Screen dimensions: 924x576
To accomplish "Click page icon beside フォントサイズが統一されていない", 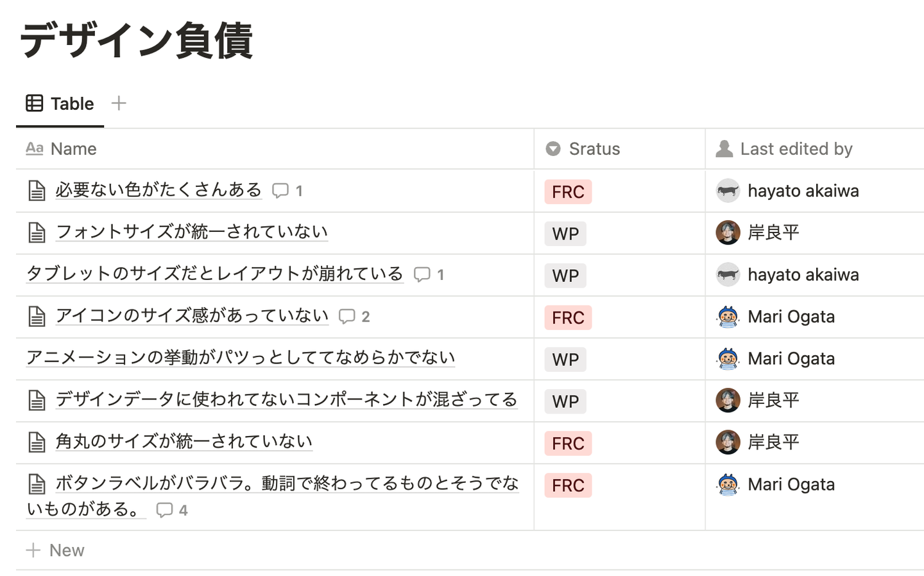I will [x=37, y=232].
